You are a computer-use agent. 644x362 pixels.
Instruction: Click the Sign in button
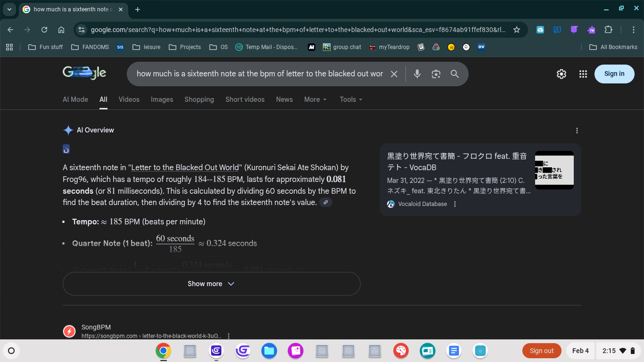[x=614, y=74]
